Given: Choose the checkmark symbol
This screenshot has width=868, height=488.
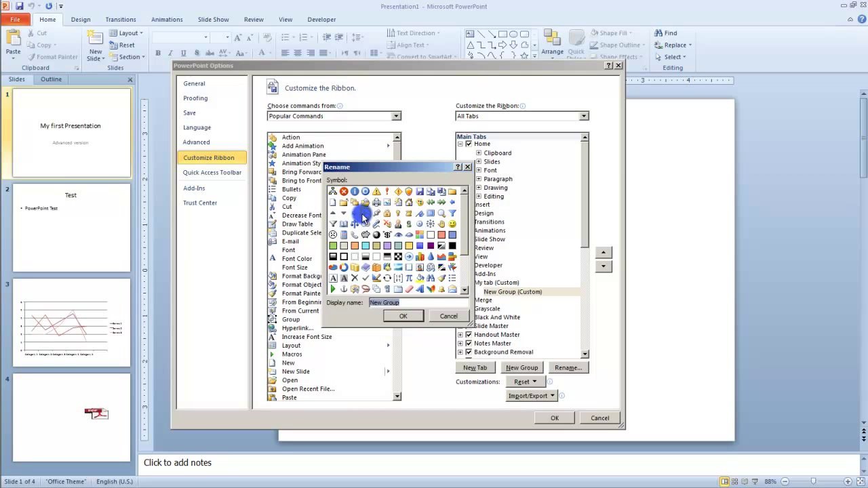Looking at the screenshot, I should click(366, 278).
